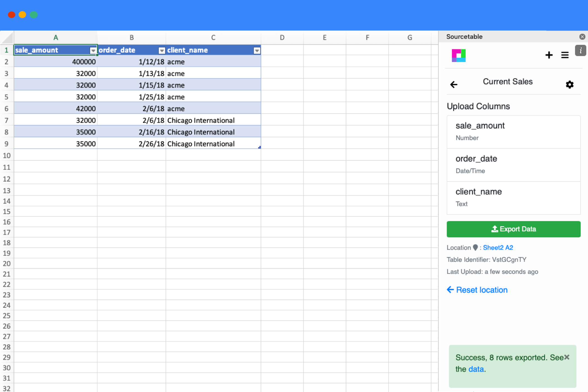Open the sale_amount filter dropdown

pos(93,51)
